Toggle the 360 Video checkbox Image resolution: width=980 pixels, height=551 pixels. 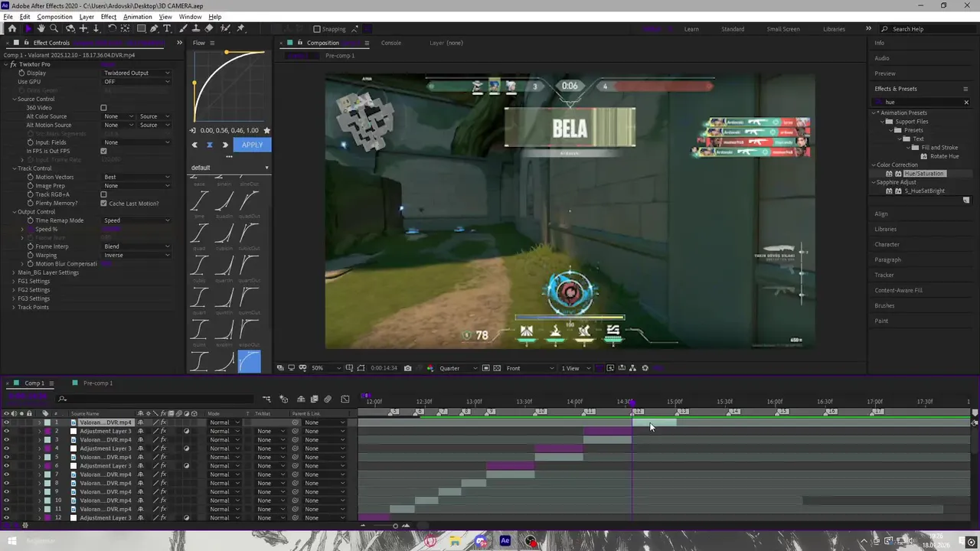(x=103, y=108)
